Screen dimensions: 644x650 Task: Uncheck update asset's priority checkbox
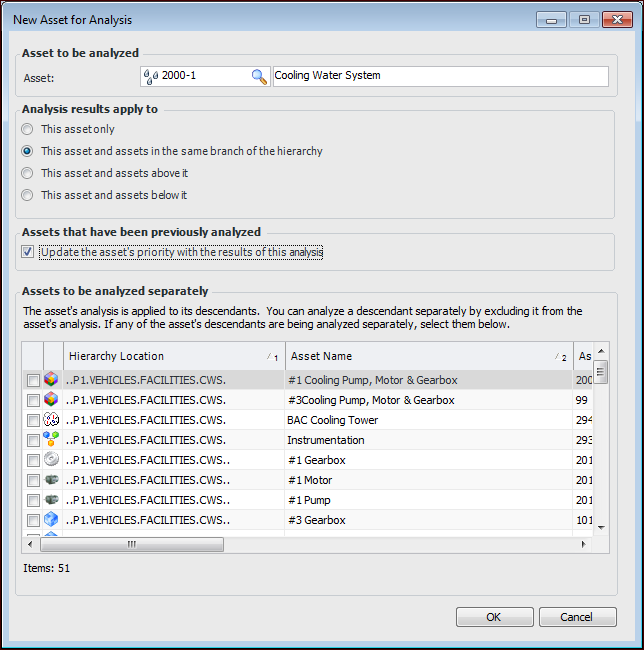28,252
